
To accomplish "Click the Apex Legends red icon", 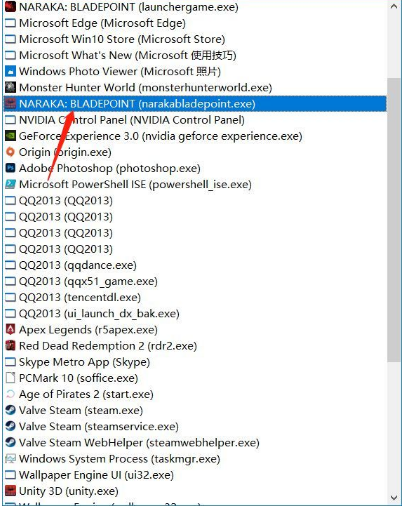I will pyautogui.click(x=10, y=330).
